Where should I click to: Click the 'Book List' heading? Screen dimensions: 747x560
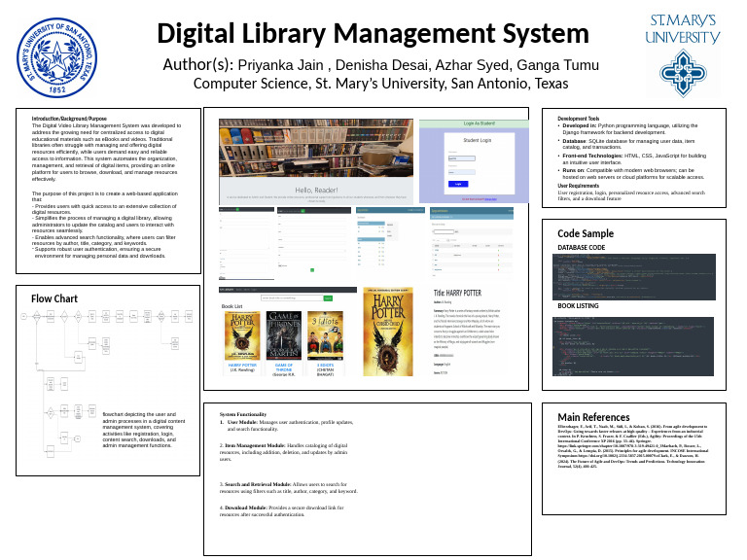tap(232, 306)
